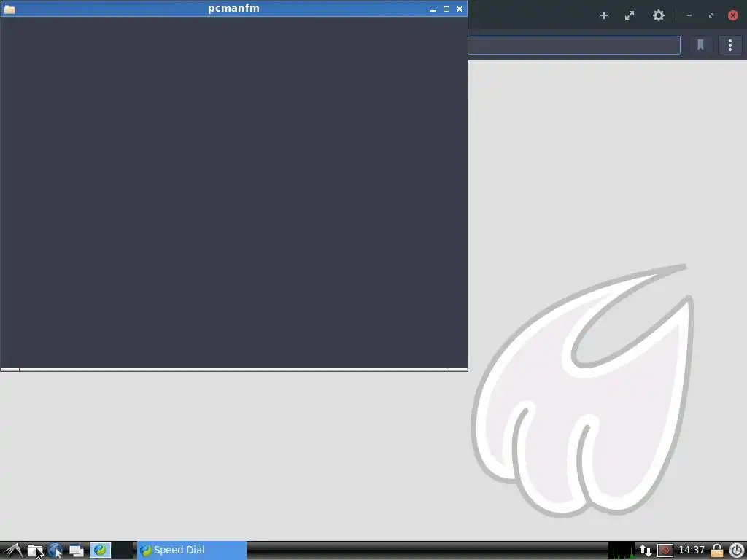The width and height of the screenshot is (747, 560).
Task: Open the LXDE start menu launcher
Action: 13,551
